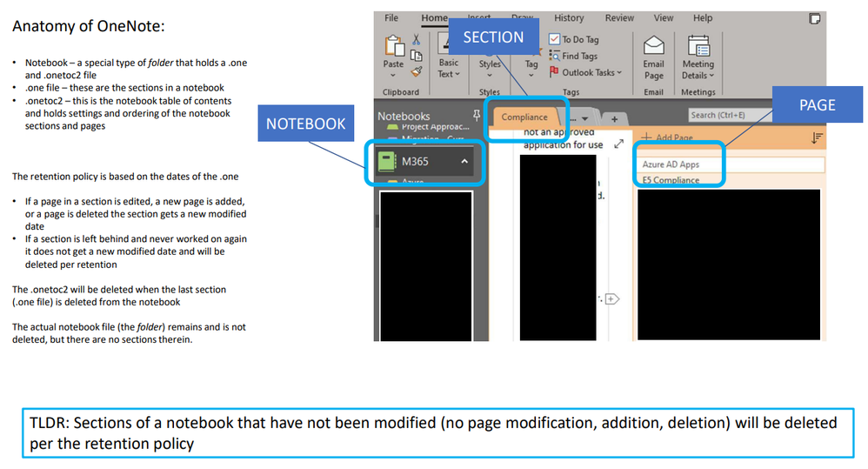Image resolution: width=868 pixels, height=469 pixels.
Task: Select the Home ribbon tab
Action: coord(434,17)
